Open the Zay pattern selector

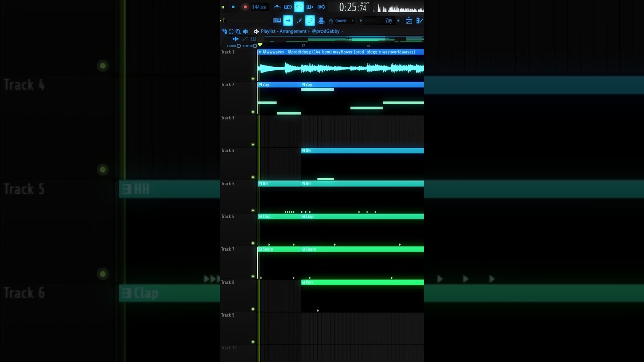click(381, 21)
